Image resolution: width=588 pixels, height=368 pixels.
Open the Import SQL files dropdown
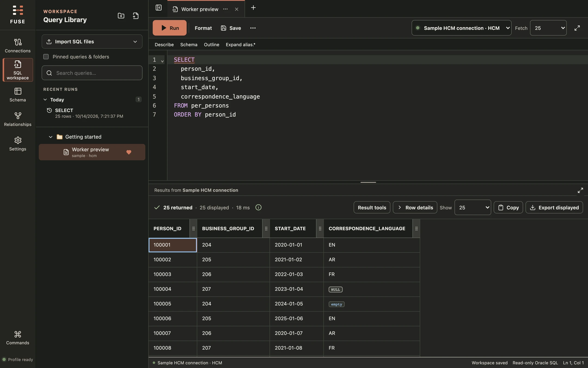(x=92, y=41)
